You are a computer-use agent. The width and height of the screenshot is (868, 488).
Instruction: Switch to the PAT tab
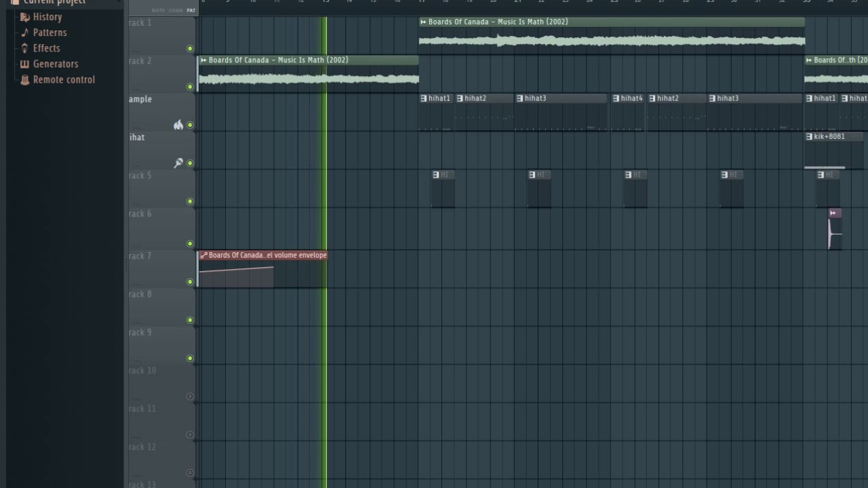tap(191, 11)
